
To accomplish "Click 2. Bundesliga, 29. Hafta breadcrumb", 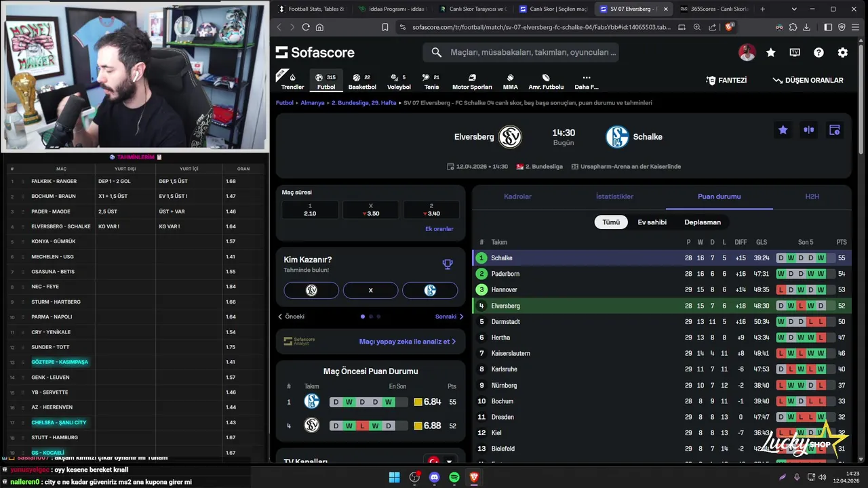I will (x=363, y=103).
